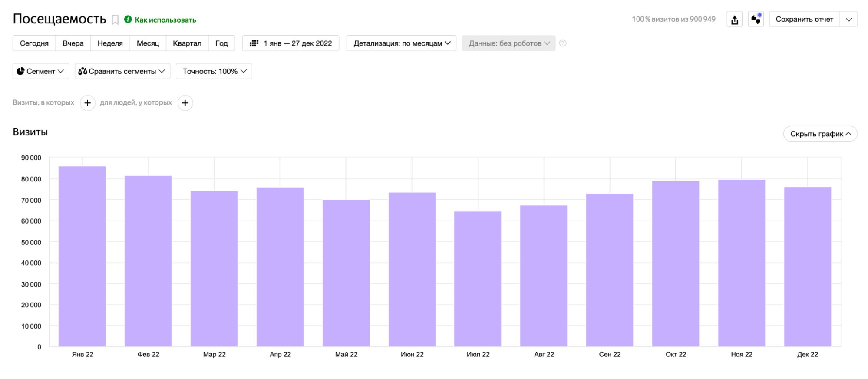Click plus icon after 'Визиты, в которых'
868x379 pixels.
coord(88,103)
